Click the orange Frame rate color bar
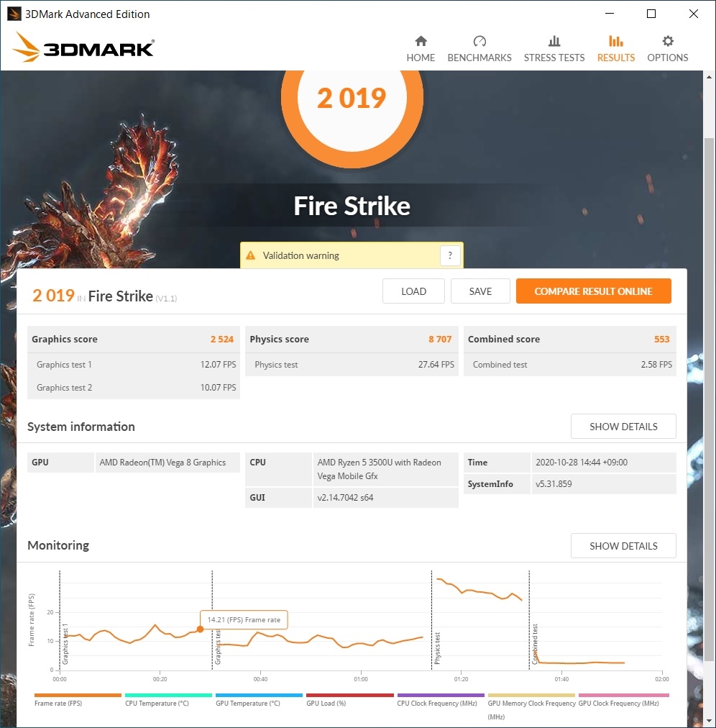This screenshot has width=716, height=728. [x=78, y=695]
